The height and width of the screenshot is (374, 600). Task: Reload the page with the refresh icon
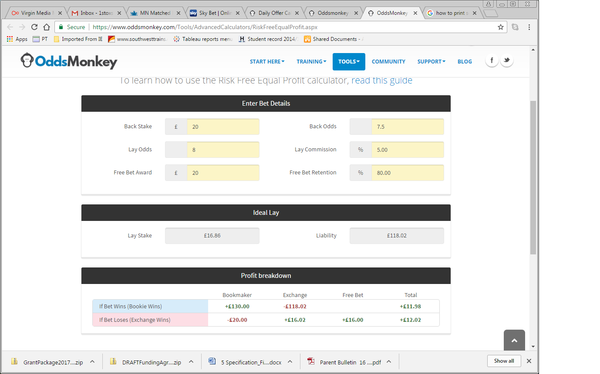pyautogui.click(x=34, y=27)
